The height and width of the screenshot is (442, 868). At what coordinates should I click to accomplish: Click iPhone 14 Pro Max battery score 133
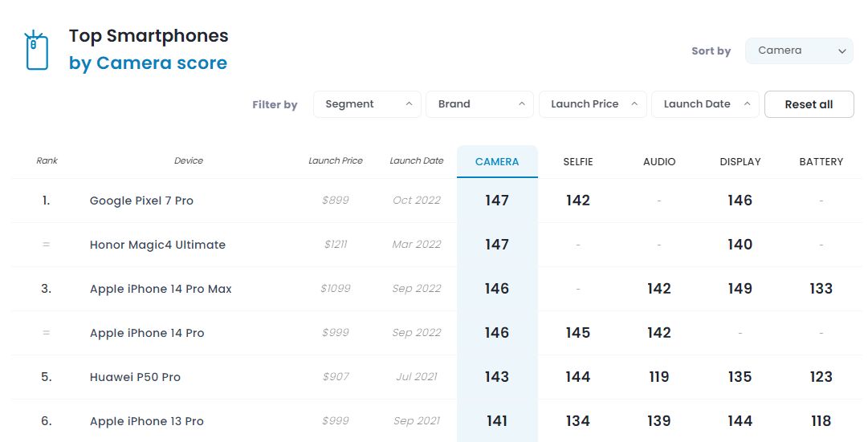coord(821,289)
